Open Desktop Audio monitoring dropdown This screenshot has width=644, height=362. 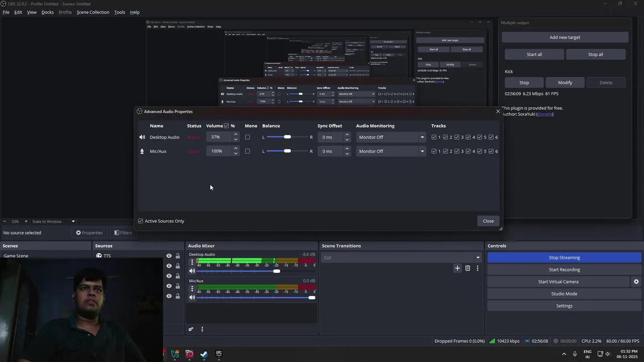tap(391, 137)
